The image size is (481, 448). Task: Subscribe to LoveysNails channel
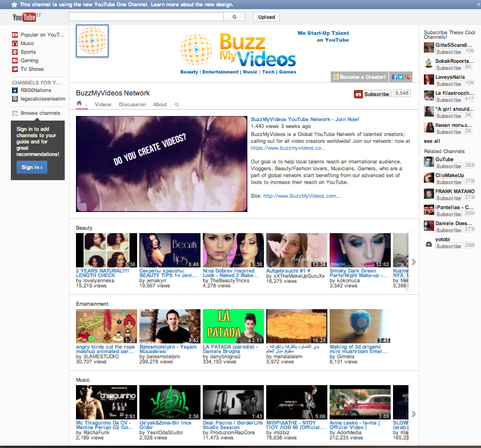pos(448,84)
